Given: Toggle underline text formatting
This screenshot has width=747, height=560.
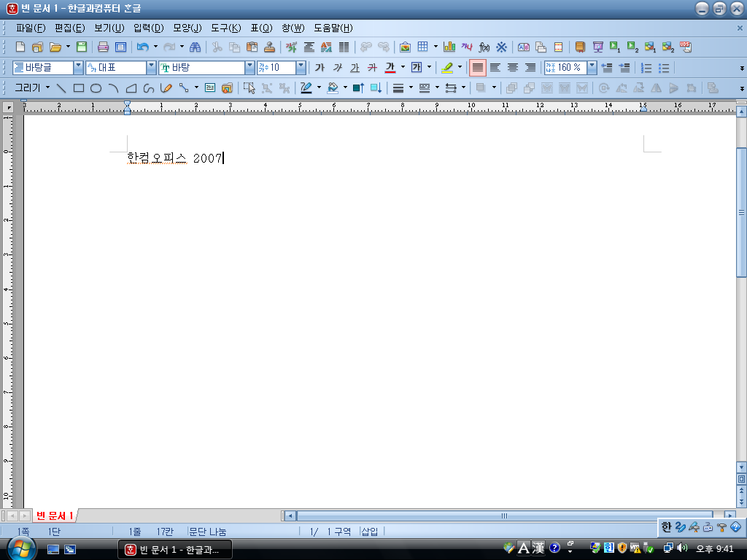Looking at the screenshot, I should pos(355,68).
